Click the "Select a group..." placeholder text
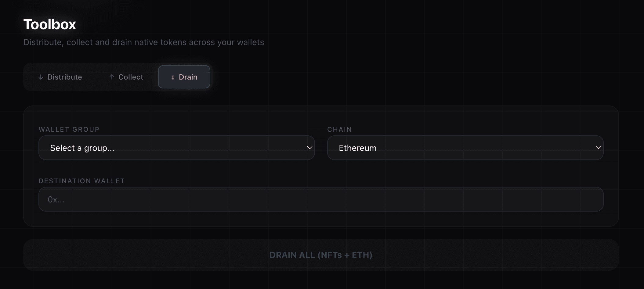The image size is (644, 289). 82,148
